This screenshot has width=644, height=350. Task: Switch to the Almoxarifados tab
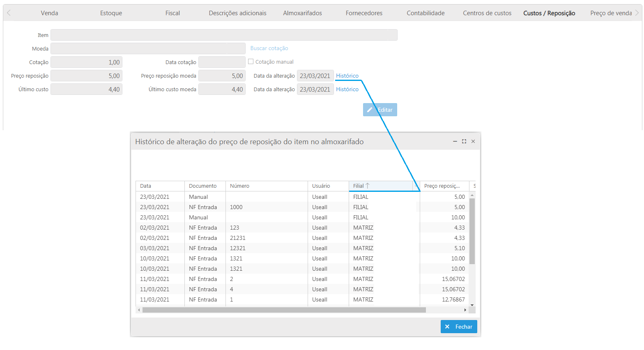click(x=302, y=13)
